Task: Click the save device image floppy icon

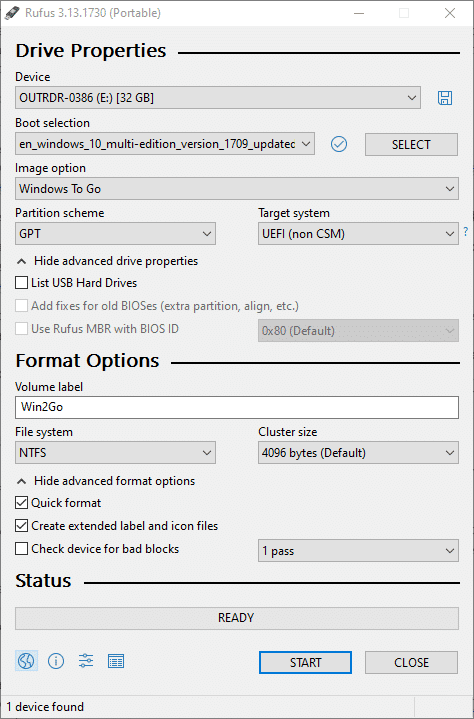Action: click(445, 98)
